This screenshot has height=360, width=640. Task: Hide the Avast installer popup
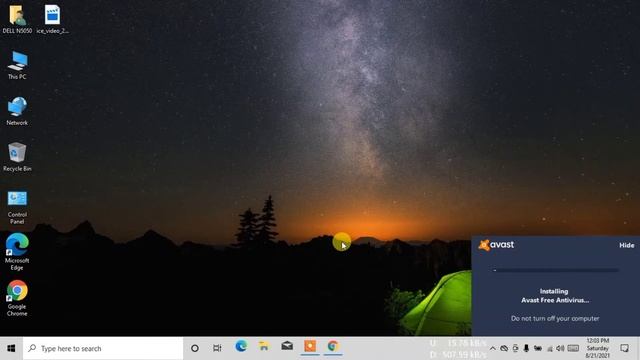(x=627, y=245)
